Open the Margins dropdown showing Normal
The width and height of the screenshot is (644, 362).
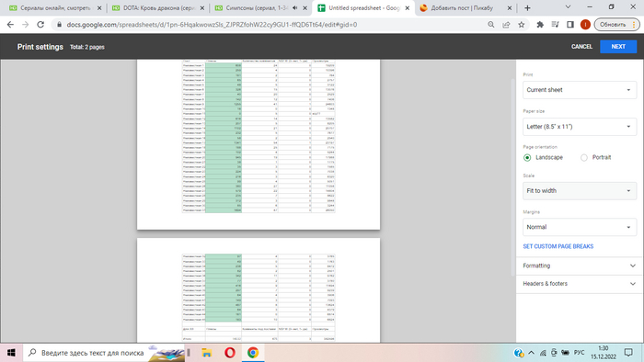[580, 227]
